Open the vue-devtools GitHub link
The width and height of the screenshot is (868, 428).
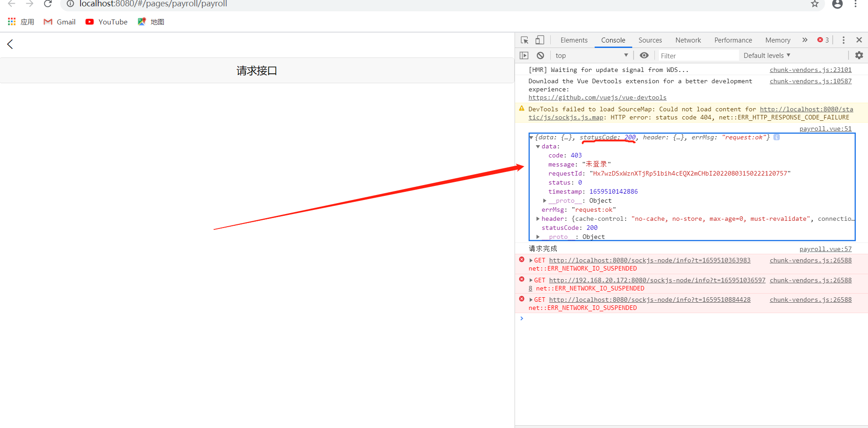click(597, 97)
